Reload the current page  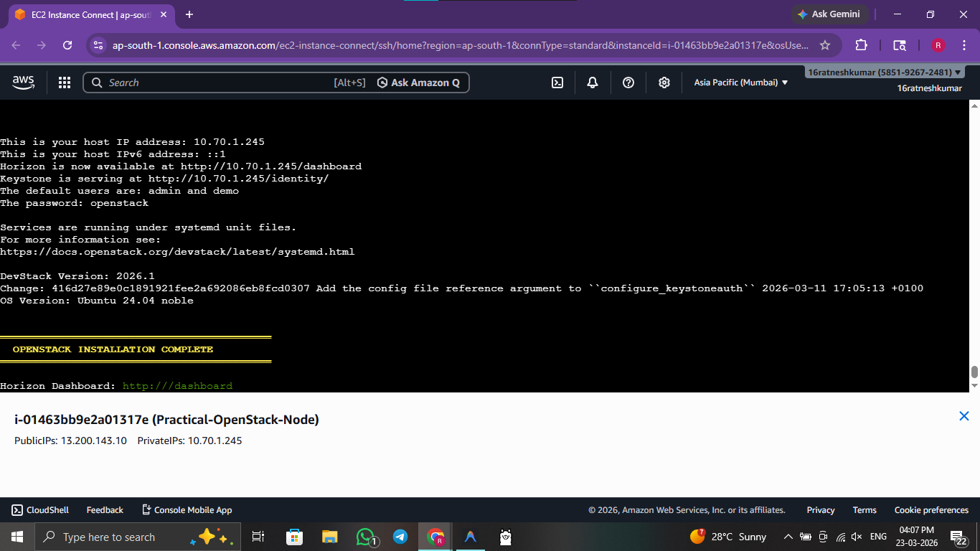pos(67,45)
